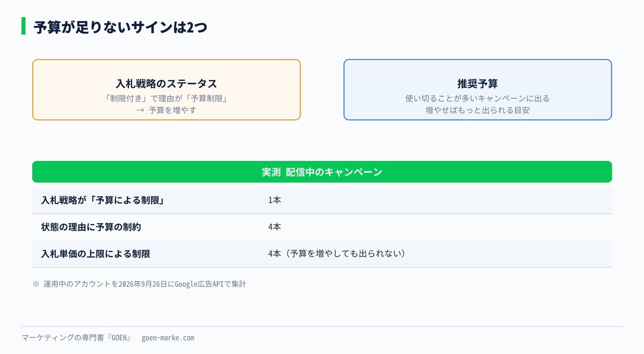Click the text 増やせばもっと出られる目安
Viewport: 644px width, 354px height.
coord(478,110)
